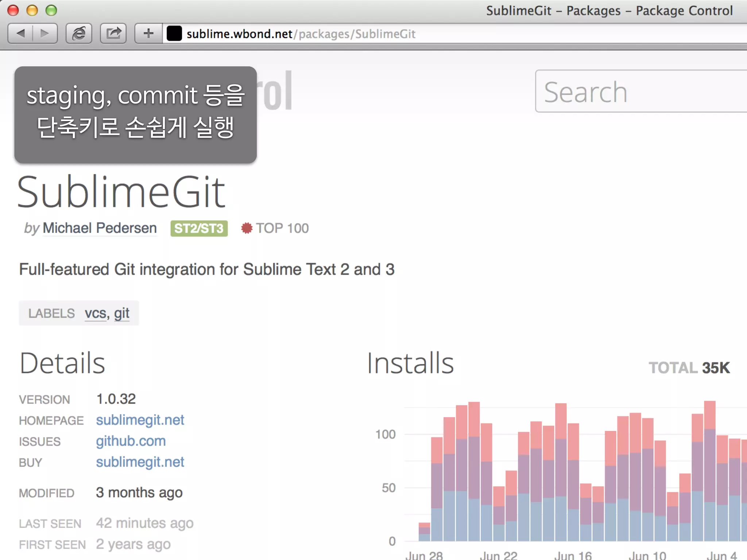Click first seen '2 years ago'
The height and width of the screenshot is (560, 747).
pos(133,544)
